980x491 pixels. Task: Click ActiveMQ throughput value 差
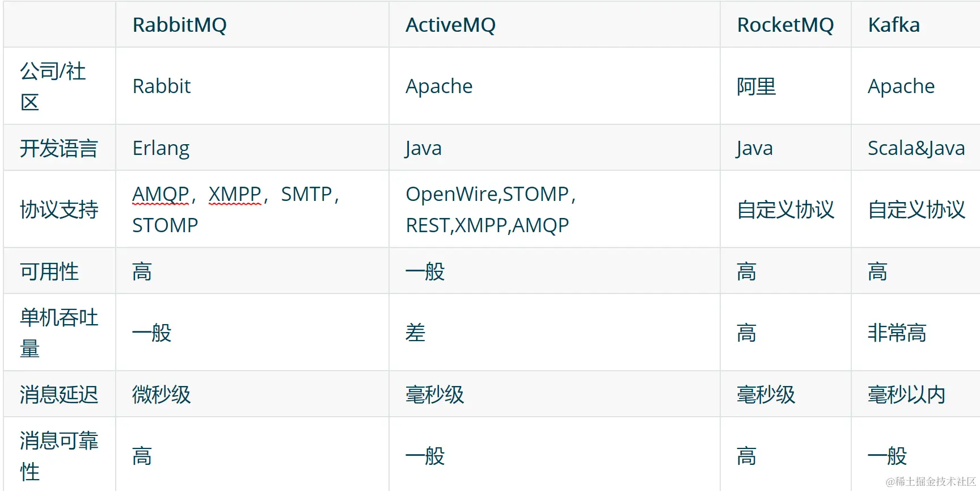(415, 333)
